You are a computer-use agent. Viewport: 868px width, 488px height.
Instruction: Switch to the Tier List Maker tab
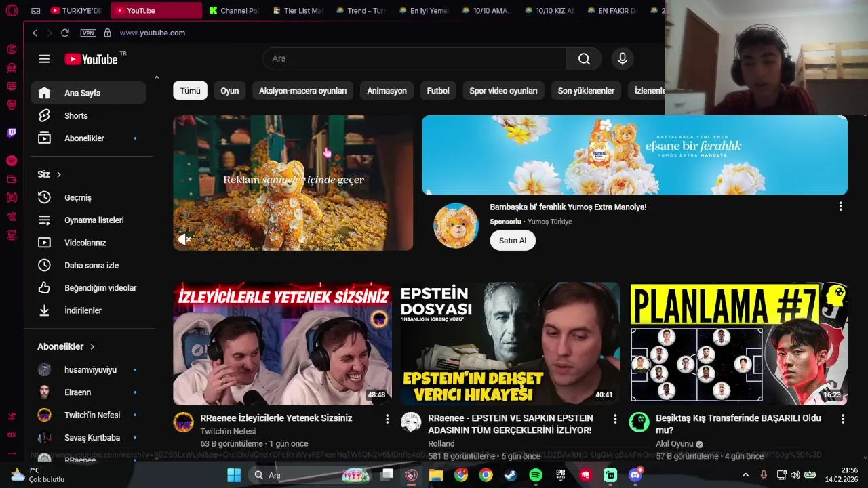click(297, 11)
